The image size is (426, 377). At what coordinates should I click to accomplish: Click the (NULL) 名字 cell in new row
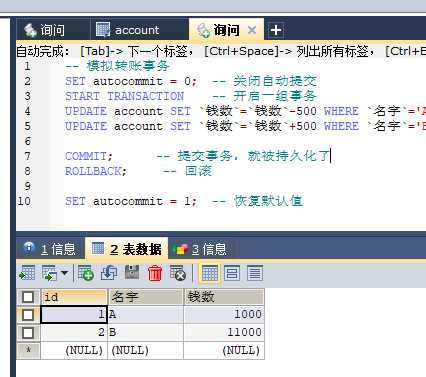tap(146, 350)
